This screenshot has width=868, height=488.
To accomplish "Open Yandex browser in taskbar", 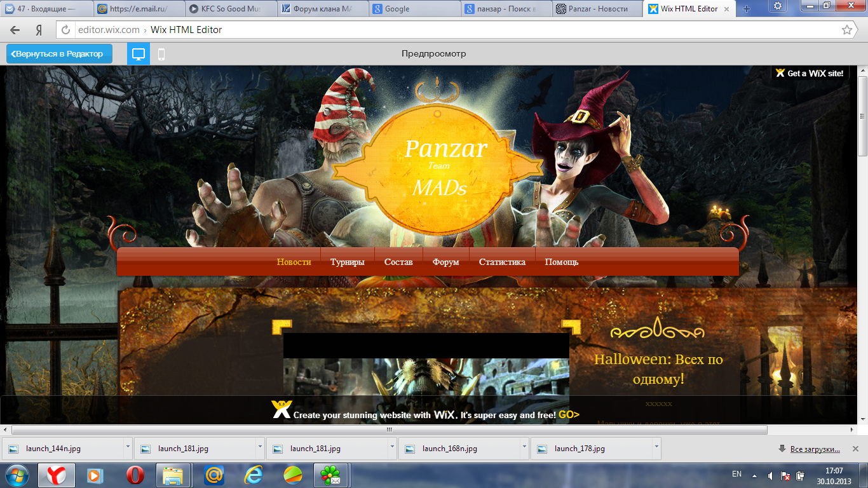I will pos(56,475).
